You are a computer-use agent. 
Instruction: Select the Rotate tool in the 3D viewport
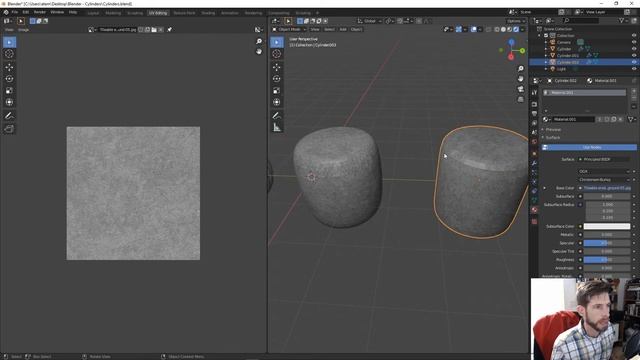tap(277, 79)
